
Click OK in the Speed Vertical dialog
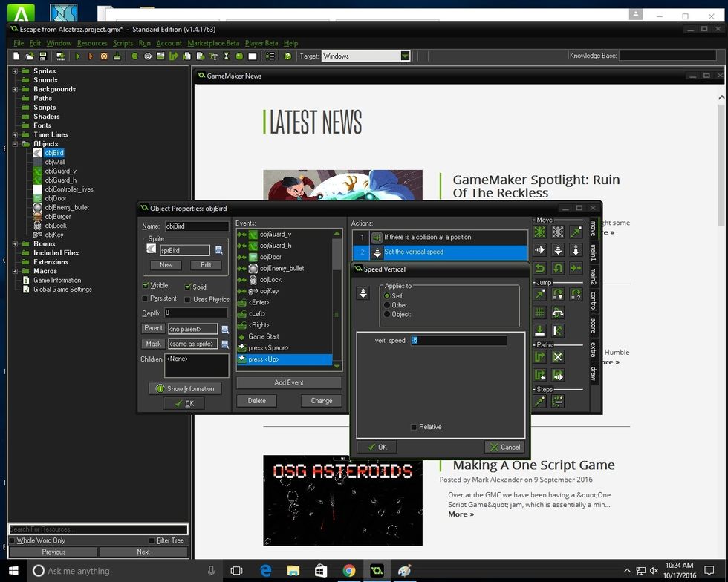[377, 447]
